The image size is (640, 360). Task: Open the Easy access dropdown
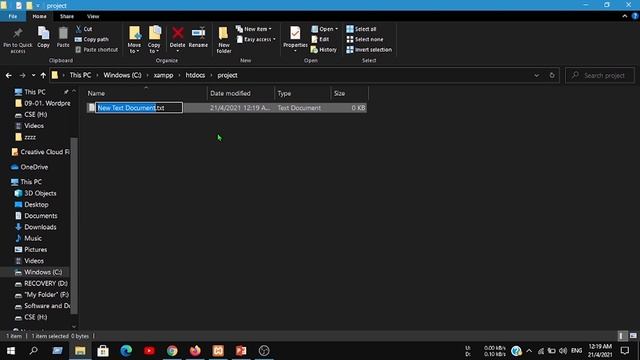pyautogui.click(x=256, y=39)
